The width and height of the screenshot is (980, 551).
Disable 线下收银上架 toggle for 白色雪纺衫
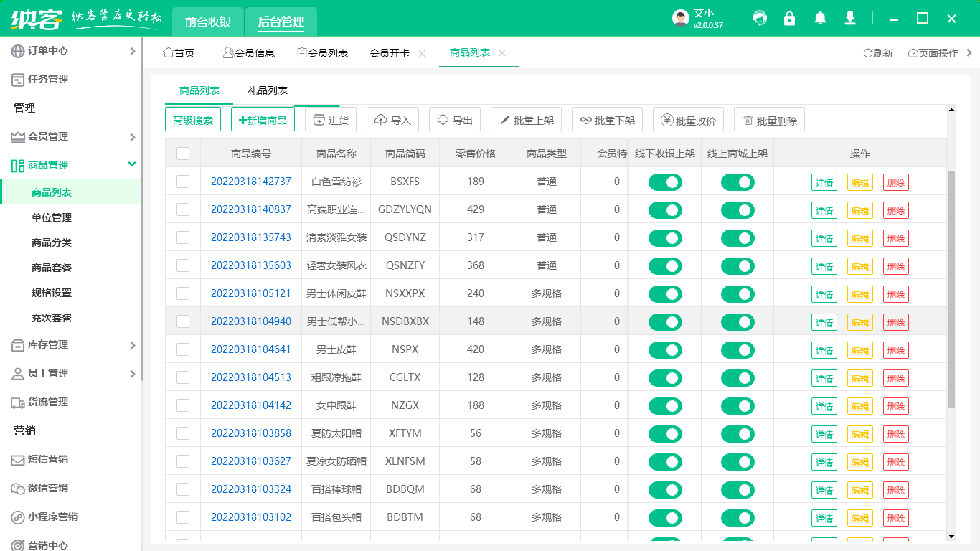[665, 182]
